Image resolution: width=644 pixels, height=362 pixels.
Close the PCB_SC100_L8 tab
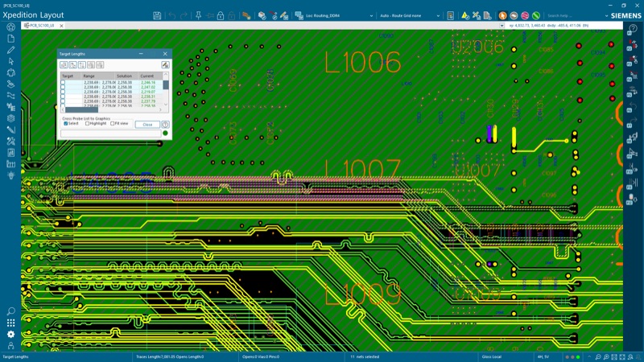pos(62,26)
